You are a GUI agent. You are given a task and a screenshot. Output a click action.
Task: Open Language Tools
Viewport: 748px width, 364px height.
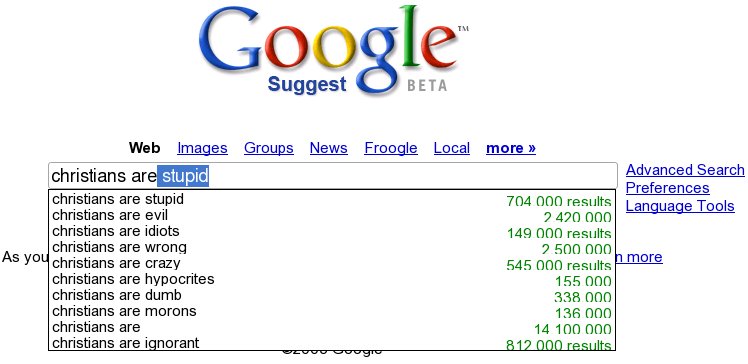point(680,206)
